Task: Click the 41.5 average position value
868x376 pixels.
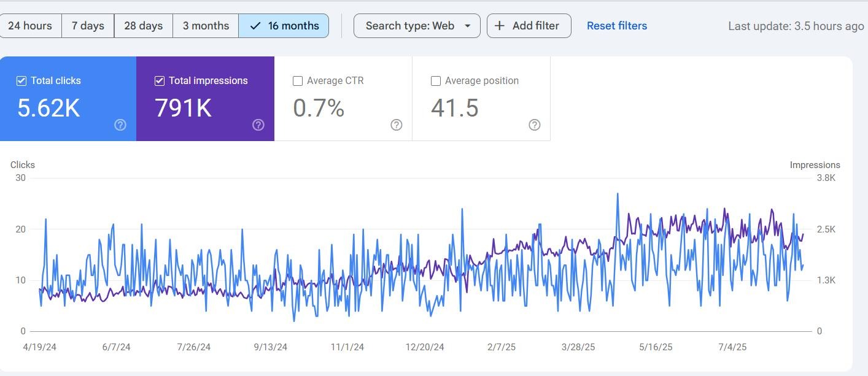Action: tap(454, 109)
